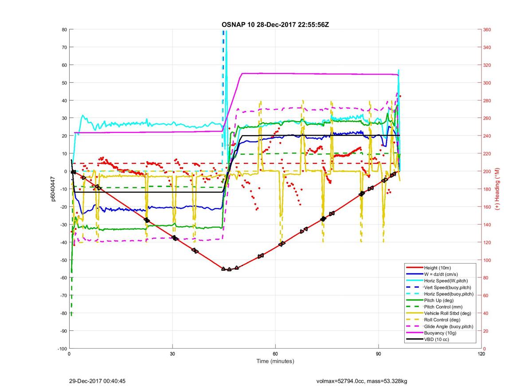Click the -40 tick label
This screenshot has width=532, height=392.
(63, 242)
